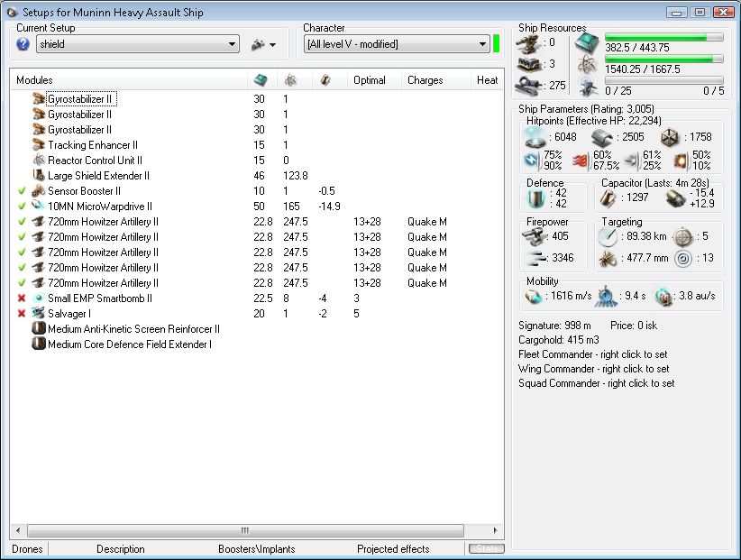The image size is (741, 560).
Task: Sort by the Charges column header
Action: click(x=425, y=80)
